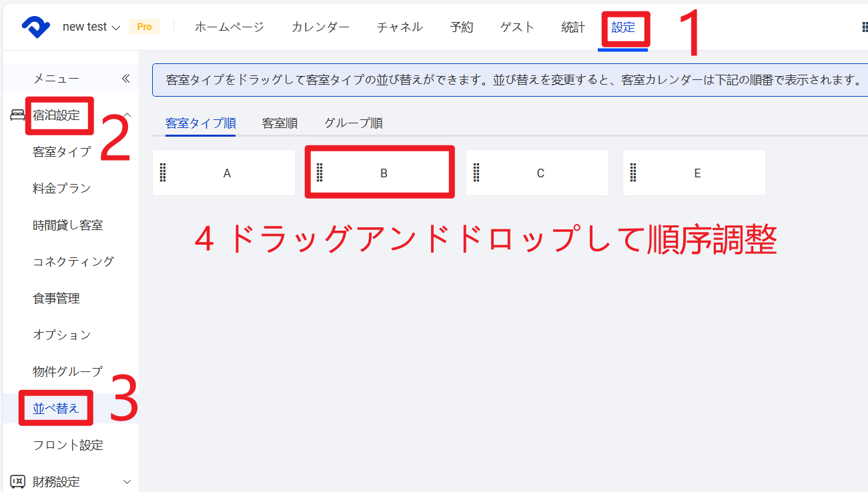Open the カレンダー top menu
This screenshot has width=868, height=492.
[320, 27]
